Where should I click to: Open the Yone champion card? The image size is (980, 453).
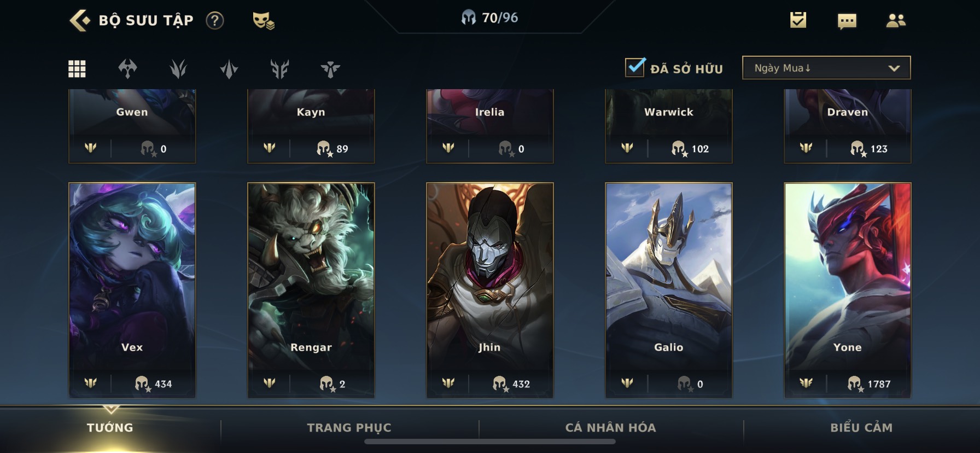848,290
